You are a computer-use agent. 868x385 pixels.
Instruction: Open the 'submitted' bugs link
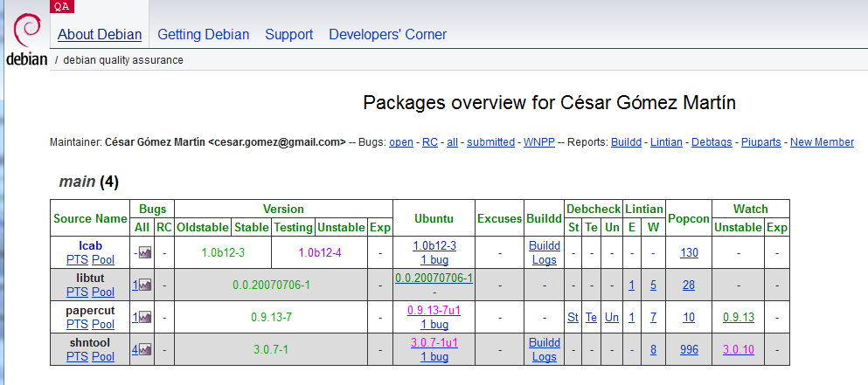(x=490, y=142)
